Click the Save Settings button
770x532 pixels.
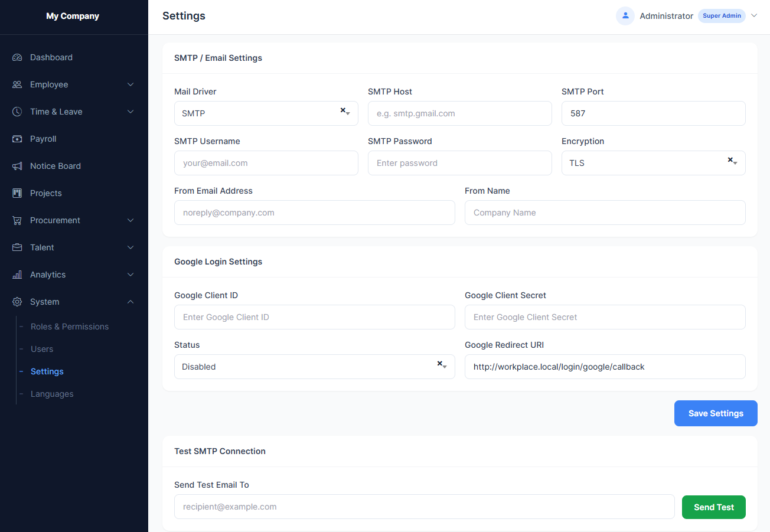(715, 413)
